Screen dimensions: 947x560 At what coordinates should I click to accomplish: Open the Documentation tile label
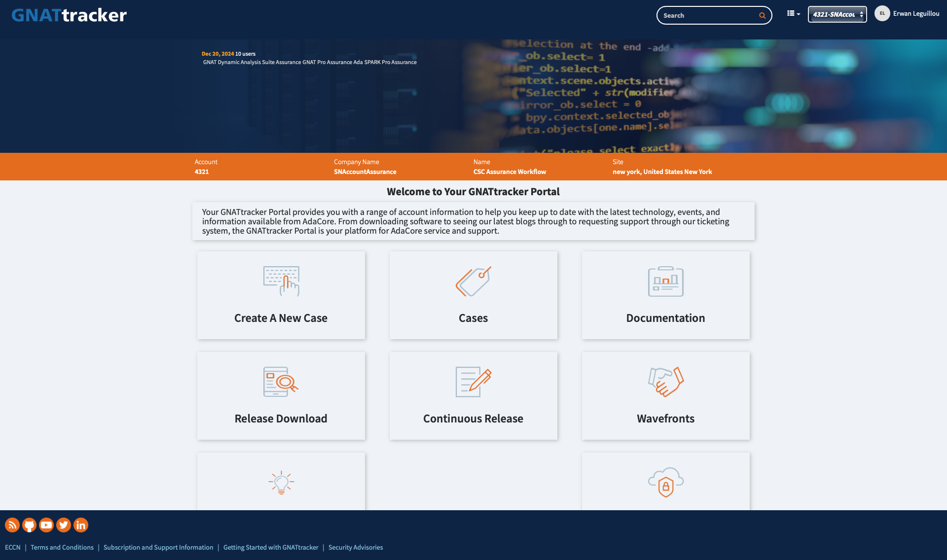click(x=665, y=318)
